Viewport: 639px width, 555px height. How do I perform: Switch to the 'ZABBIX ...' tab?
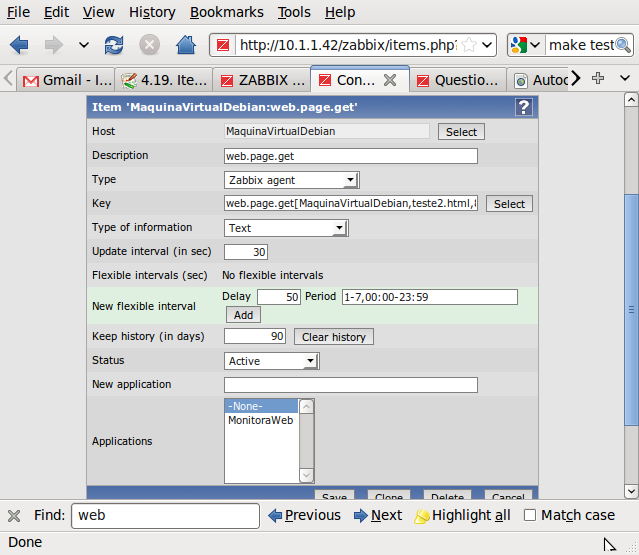[262, 80]
